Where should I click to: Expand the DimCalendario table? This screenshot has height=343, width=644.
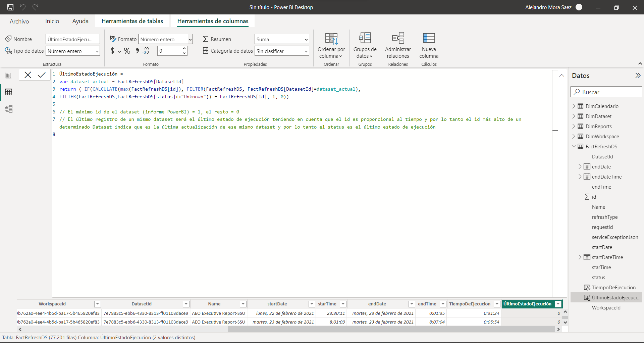pos(574,106)
